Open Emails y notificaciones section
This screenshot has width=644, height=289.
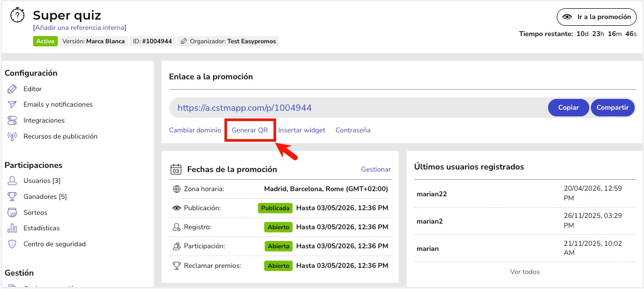[58, 105]
